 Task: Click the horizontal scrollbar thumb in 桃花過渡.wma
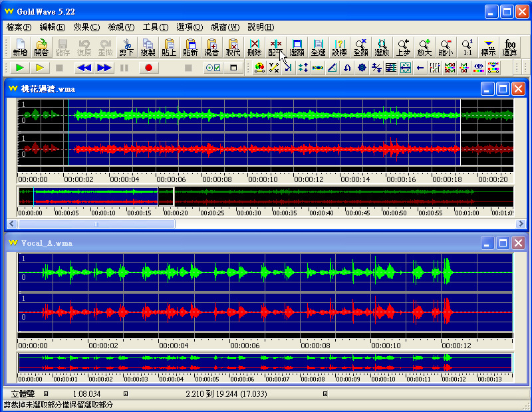tap(96, 224)
